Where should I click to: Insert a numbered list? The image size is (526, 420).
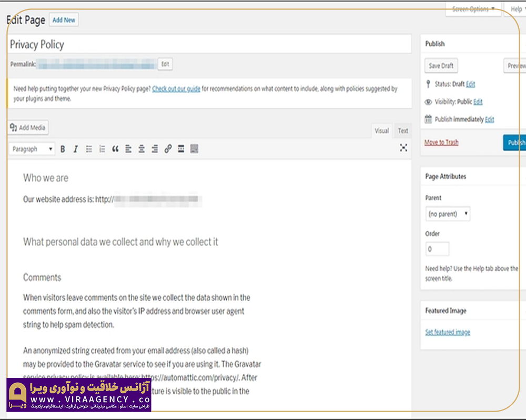[102, 149]
